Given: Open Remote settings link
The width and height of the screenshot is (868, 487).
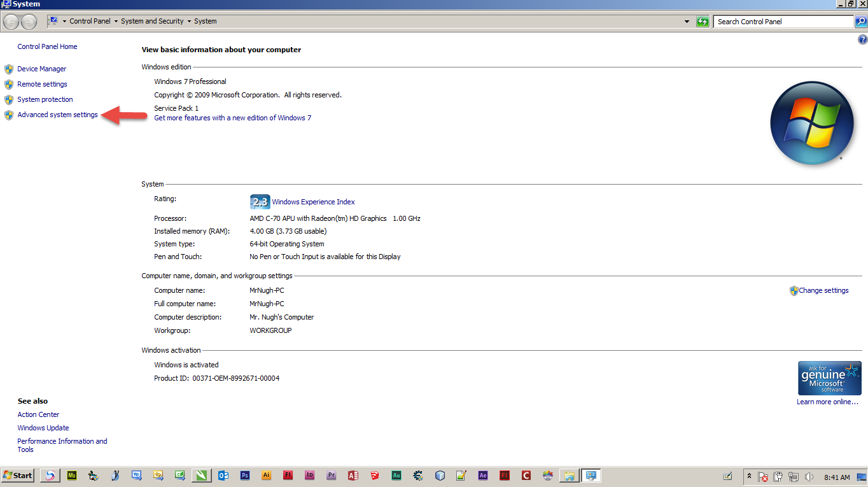Looking at the screenshot, I should coord(42,84).
